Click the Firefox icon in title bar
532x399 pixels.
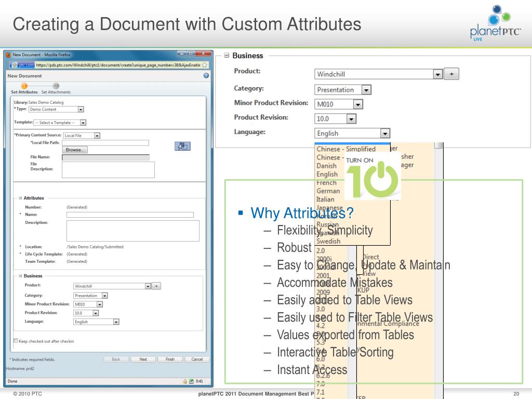[x=8, y=55]
